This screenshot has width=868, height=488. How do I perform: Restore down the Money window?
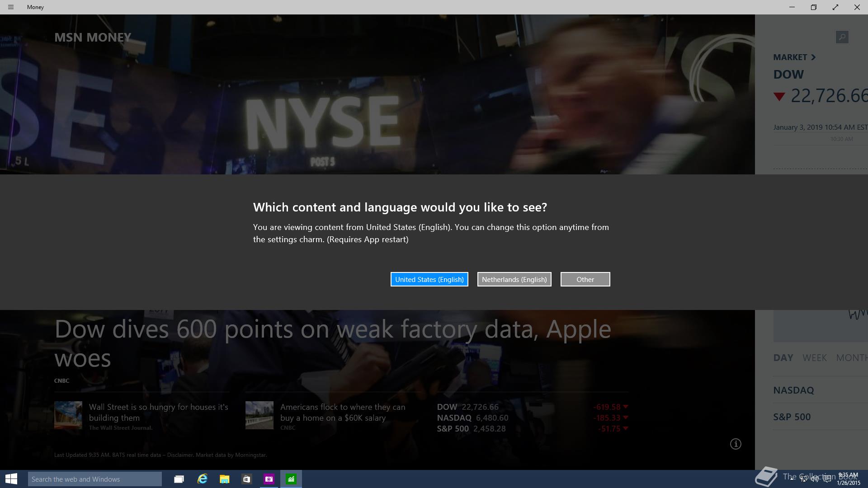tap(813, 7)
